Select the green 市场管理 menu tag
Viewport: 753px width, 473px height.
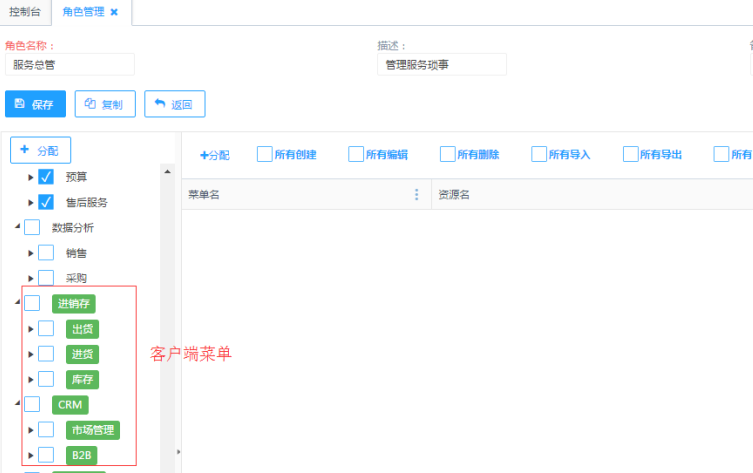pyautogui.click(x=93, y=430)
